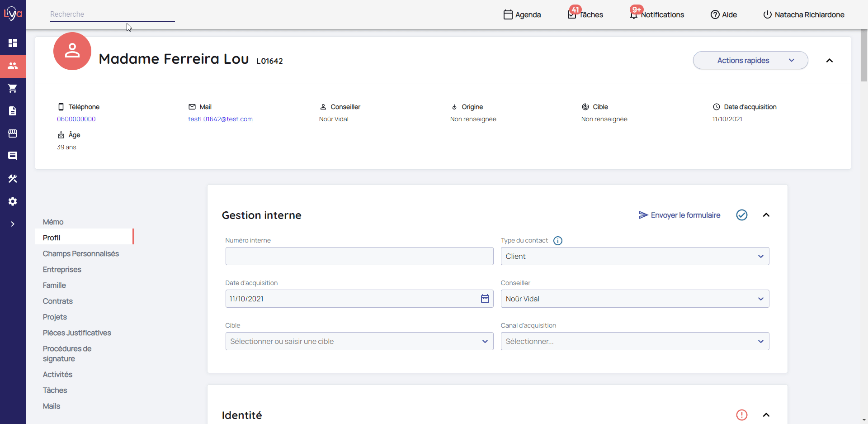Click the chat messages sidebar icon
Viewport: 868px width, 424px height.
coord(13,156)
